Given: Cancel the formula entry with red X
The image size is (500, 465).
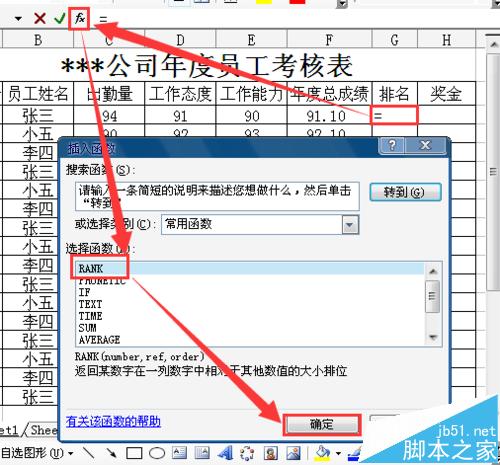Looking at the screenshot, I should point(40,18).
